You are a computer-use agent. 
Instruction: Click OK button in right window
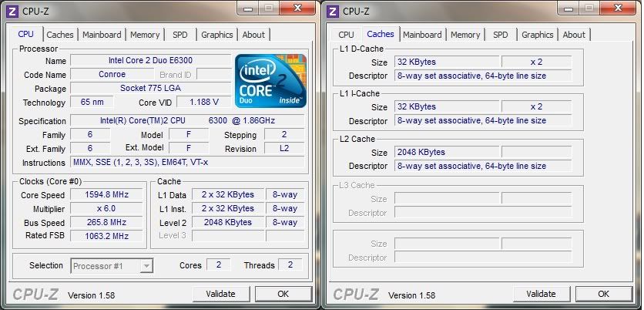pos(603,294)
